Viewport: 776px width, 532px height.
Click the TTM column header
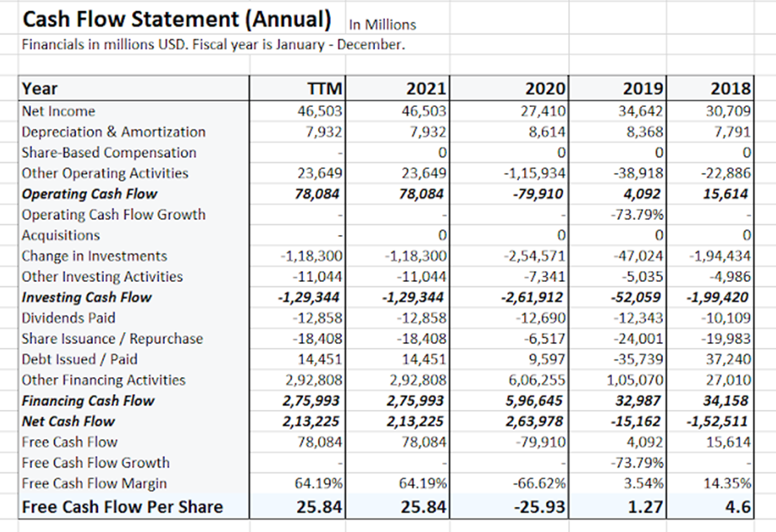[x=327, y=89]
